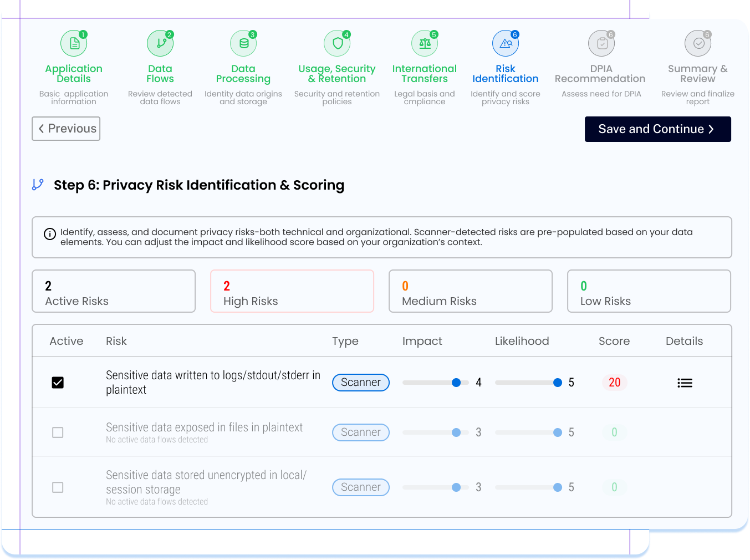Activate the local/session storage risk checkbox

coord(58,487)
